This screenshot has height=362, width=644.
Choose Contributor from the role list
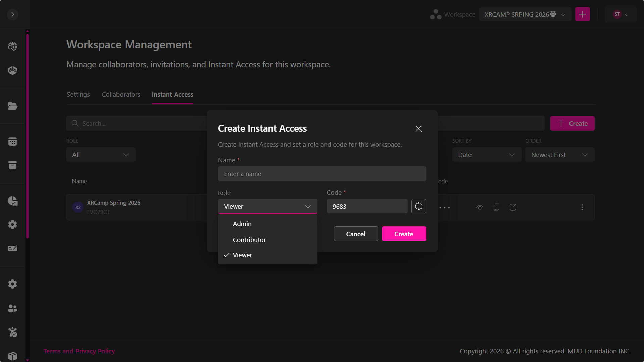point(249,240)
